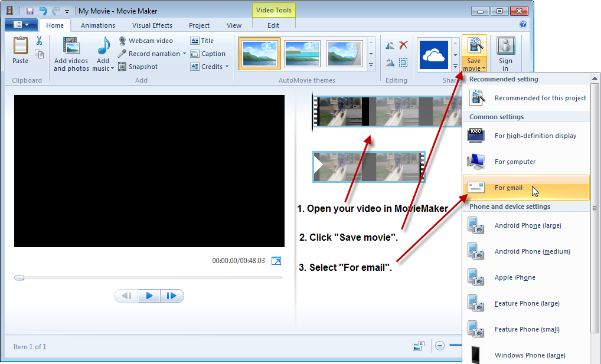
Task: Click the Rotate right icon
Action: [390, 63]
